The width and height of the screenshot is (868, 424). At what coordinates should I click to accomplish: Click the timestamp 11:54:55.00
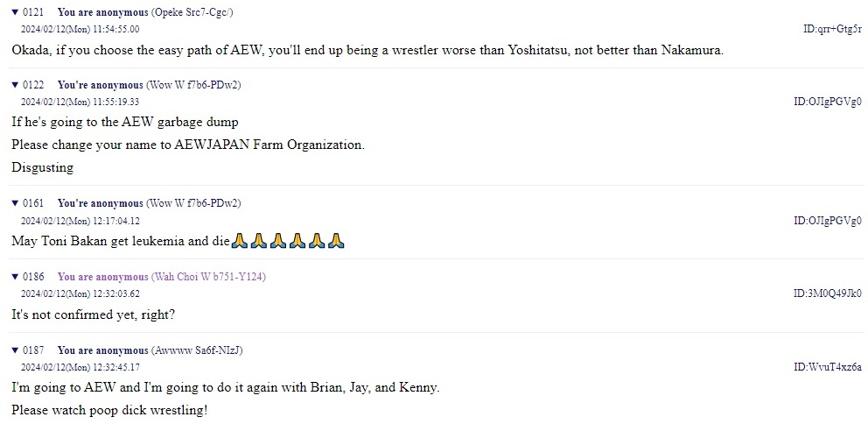coord(115,30)
